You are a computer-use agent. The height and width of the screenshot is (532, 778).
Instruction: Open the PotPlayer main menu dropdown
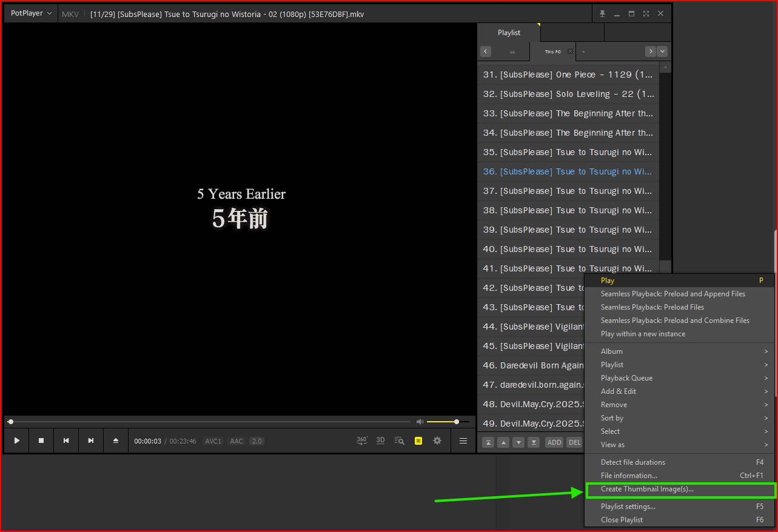pos(31,13)
